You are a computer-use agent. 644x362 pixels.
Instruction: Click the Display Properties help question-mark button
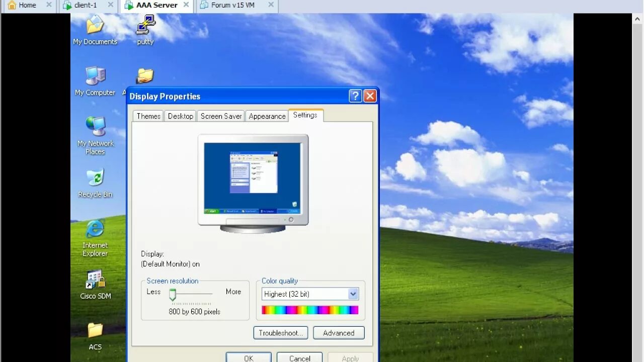tap(355, 96)
